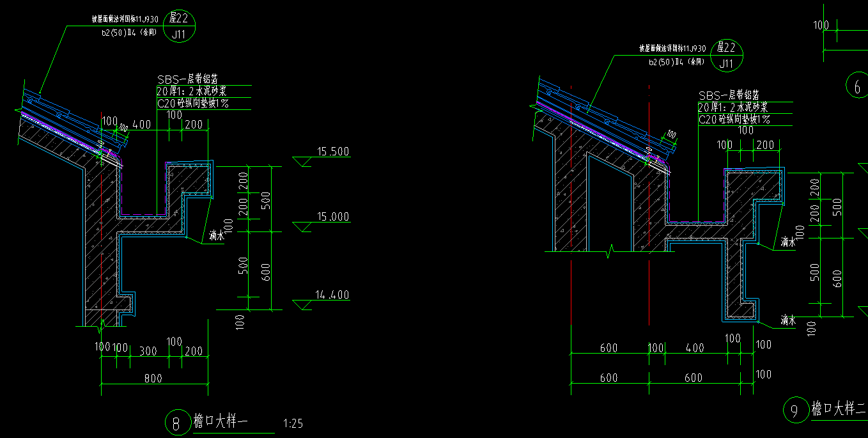Viewport: 868px width, 438px height.
Task: Select b2(50)Ⅱ4 (余同) text in 檐口大样二
Action: [677, 62]
